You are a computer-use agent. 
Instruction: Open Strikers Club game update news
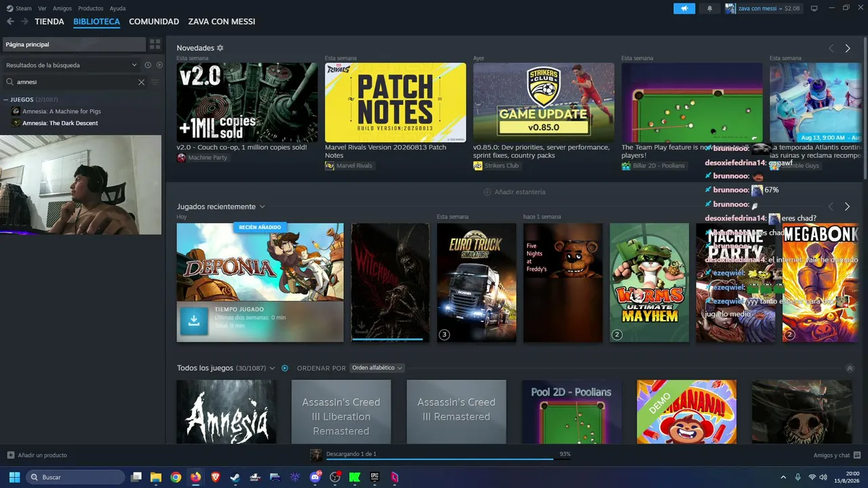(x=544, y=102)
